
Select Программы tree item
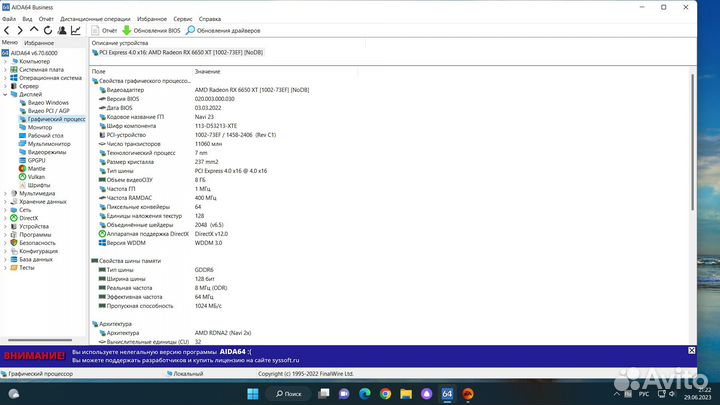31,235
